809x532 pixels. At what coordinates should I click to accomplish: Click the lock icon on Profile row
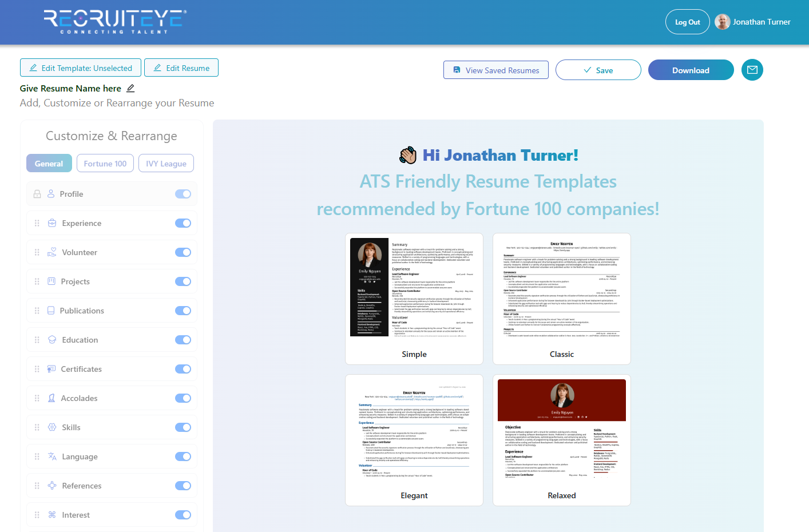click(x=37, y=194)
